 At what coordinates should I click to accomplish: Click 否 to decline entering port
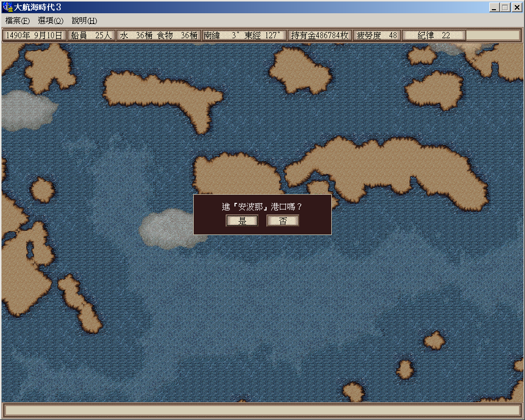click(283, 221)
